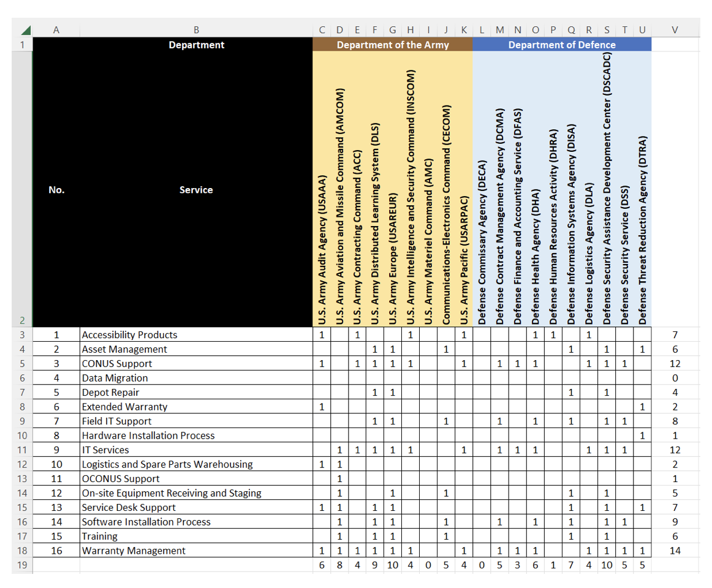This screenshot has height=588, width=712.
Task: Select the 'U.S. Army Aviation and Missile Command (AMCOM)' heading
Action: [339, 189]
